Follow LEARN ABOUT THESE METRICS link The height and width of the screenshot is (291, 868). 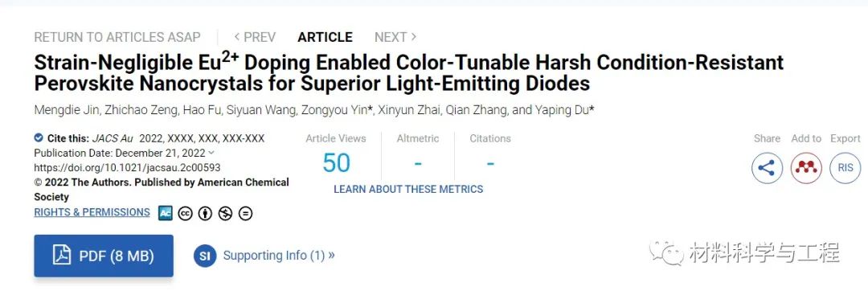[408, 189]
